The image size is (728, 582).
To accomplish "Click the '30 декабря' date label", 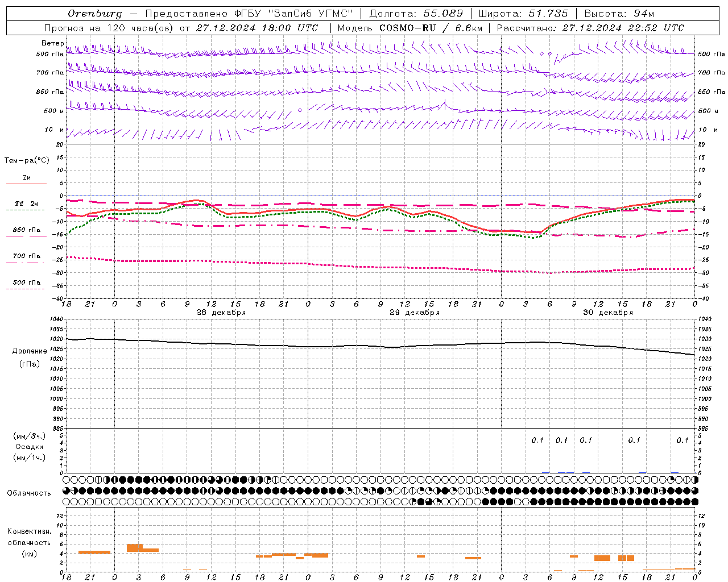I will point(608,313).
